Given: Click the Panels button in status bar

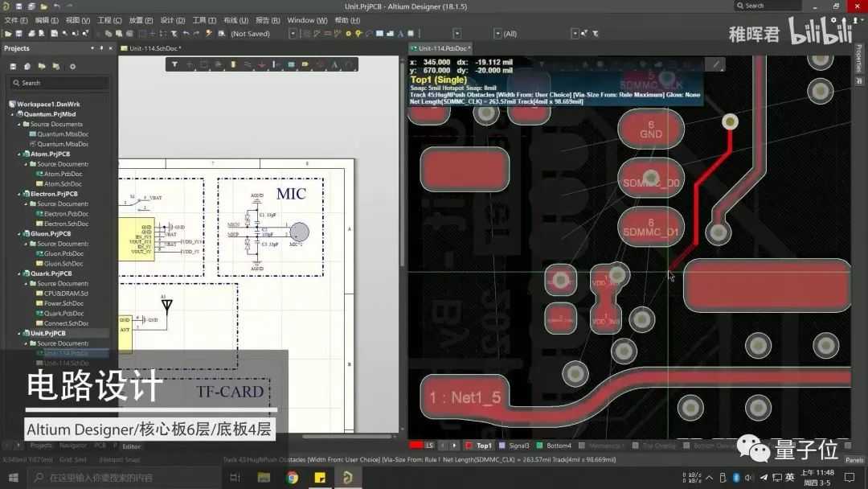Looking at the screenshot, I should pos(854,460).
